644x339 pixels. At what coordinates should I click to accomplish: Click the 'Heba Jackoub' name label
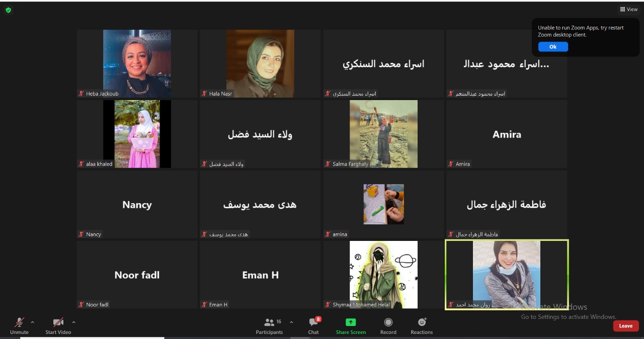pyautogui.click(x=102, y=94)
